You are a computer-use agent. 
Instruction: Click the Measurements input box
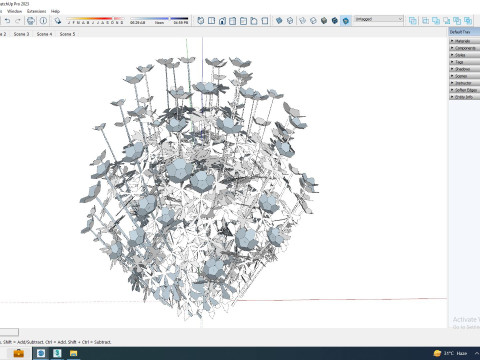(x=9, y=332)
